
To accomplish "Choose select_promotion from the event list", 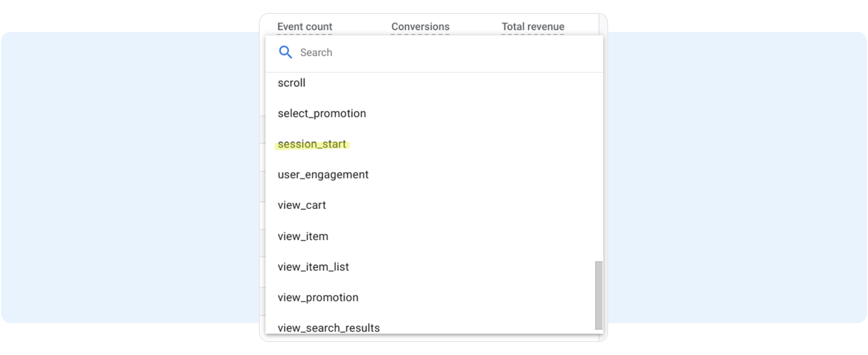I will (x=322, y=113).
